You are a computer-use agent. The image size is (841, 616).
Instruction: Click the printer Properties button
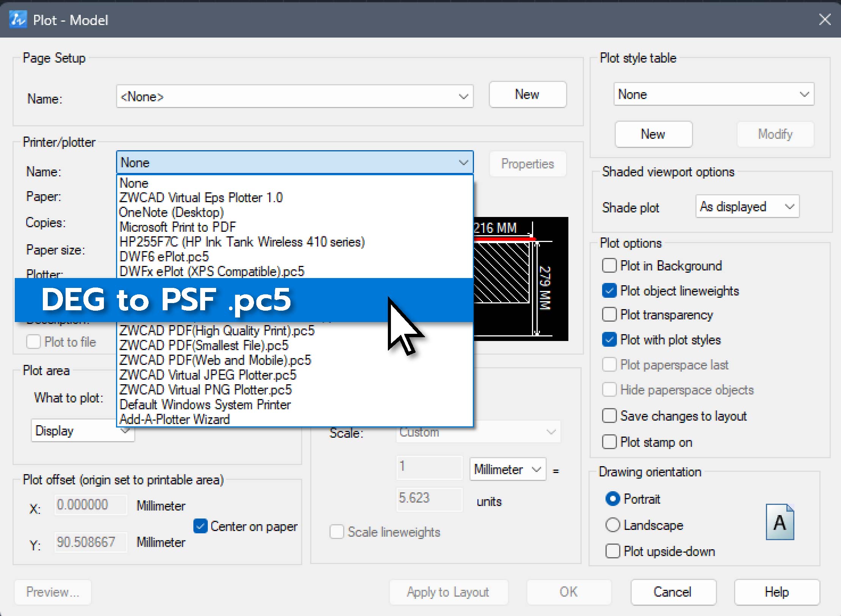527,164
